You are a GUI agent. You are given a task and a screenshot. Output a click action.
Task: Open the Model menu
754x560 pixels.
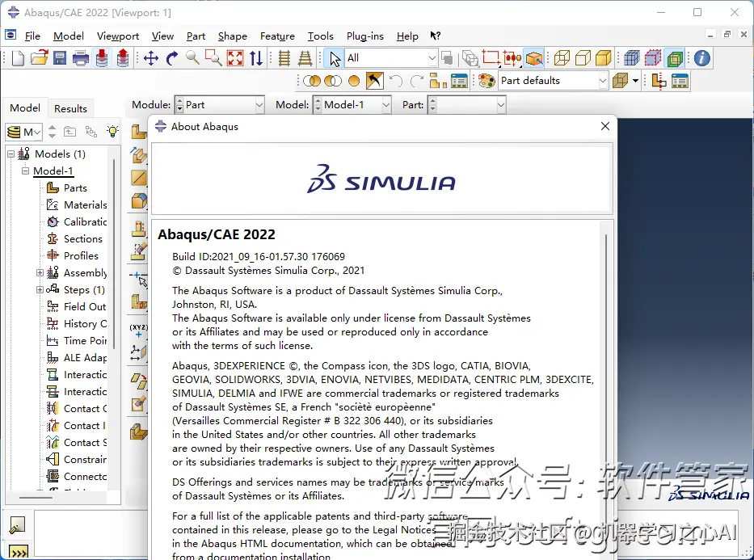[x=68, y=36]
